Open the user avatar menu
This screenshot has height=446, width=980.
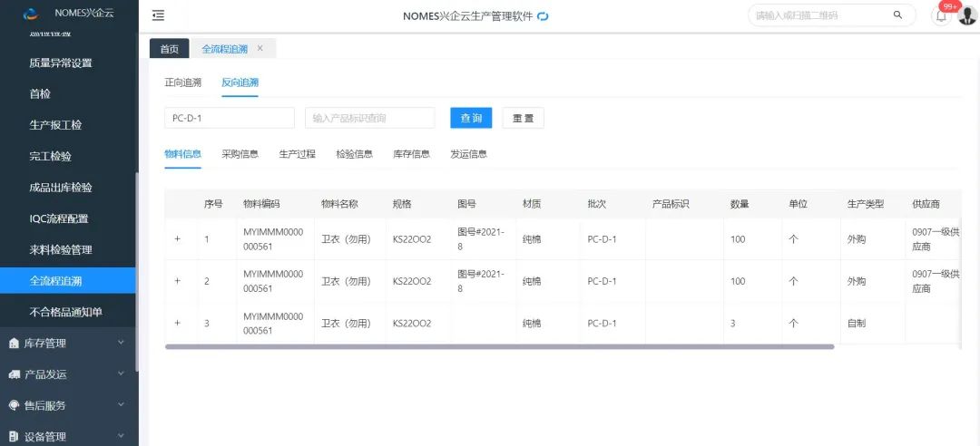click(x=967, y=15)
